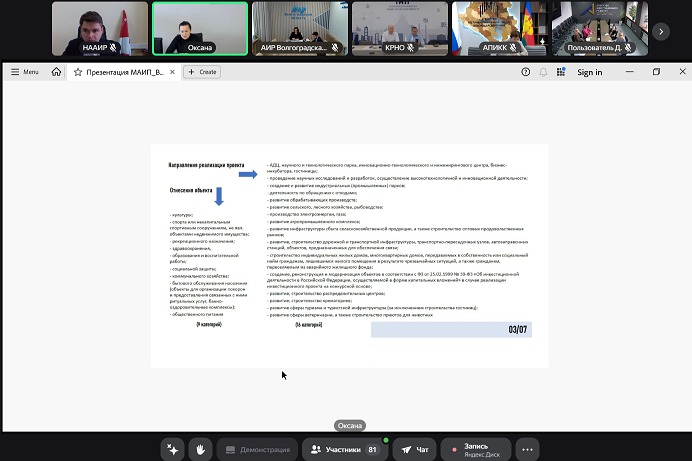Click the raise hand icon
Screen dimensions: 692x461
(201, 449)
